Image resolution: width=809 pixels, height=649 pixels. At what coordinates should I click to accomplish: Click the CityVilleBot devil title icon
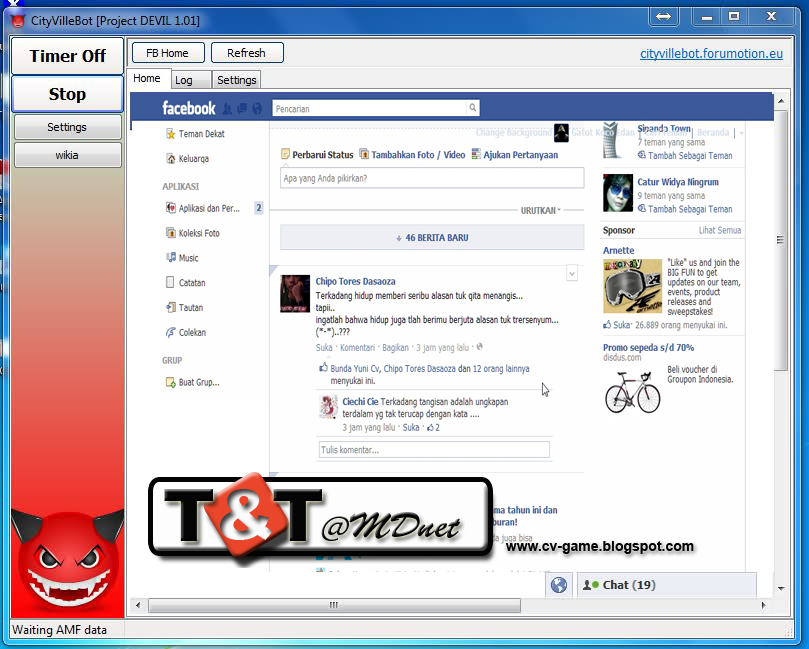(x=18, y=21)
